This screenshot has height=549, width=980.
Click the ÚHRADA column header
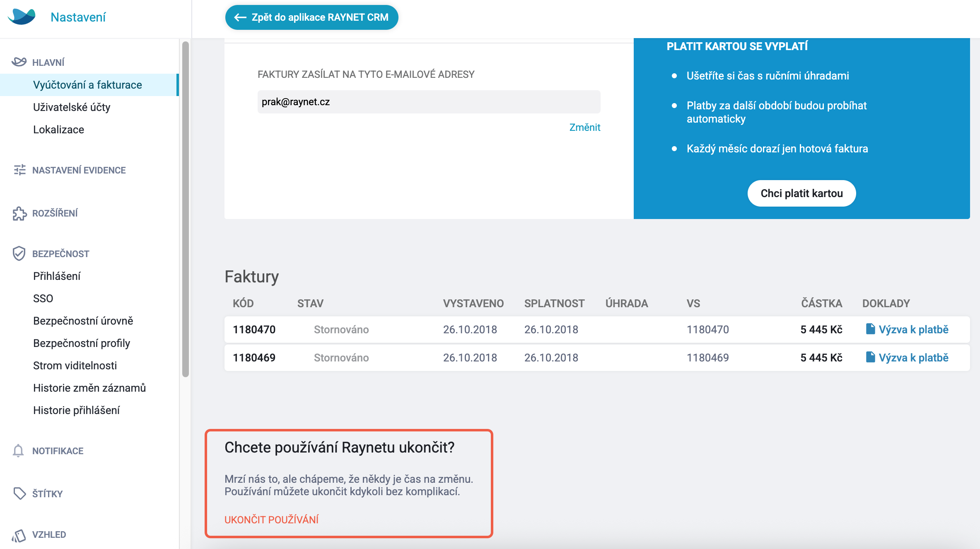(x=627, y=303)
